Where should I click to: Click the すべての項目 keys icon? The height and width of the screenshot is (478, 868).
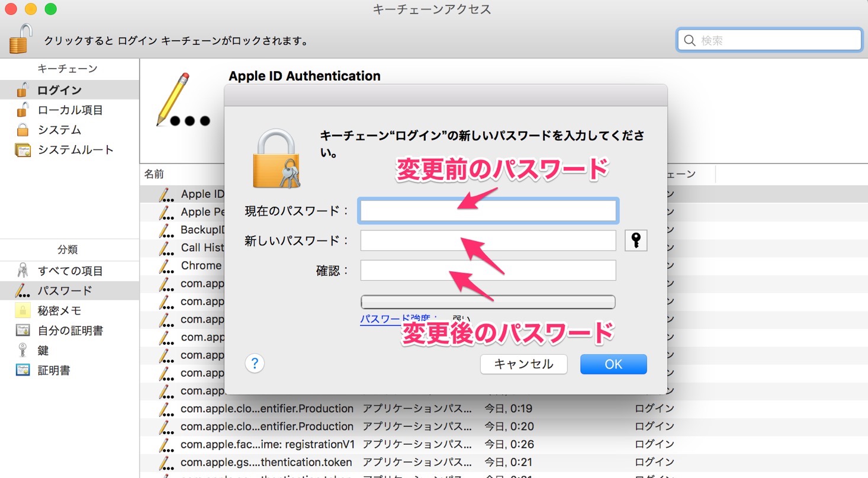coord(22,271)
